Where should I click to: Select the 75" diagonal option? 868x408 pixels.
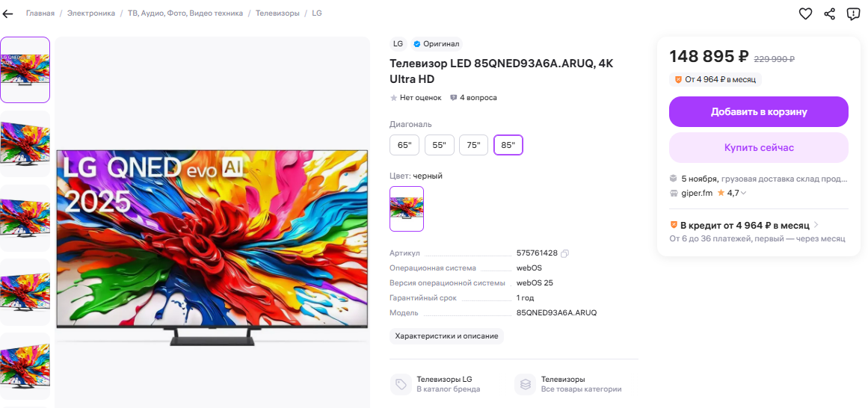point(474,145)
